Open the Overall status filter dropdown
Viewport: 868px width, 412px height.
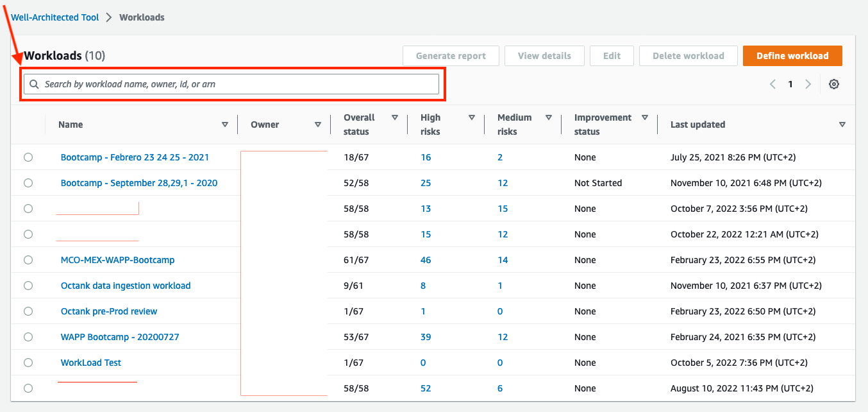point(396,117)
